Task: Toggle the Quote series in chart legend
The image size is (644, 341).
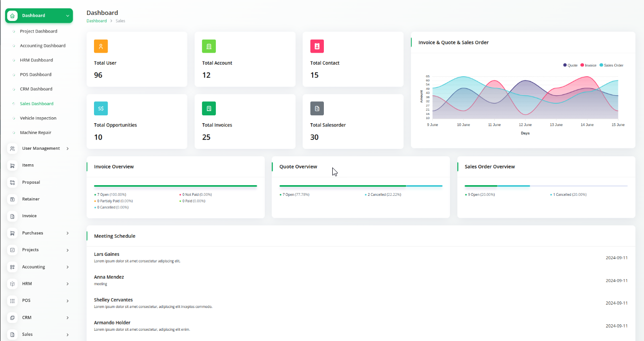Action: (x=570, y=65)
